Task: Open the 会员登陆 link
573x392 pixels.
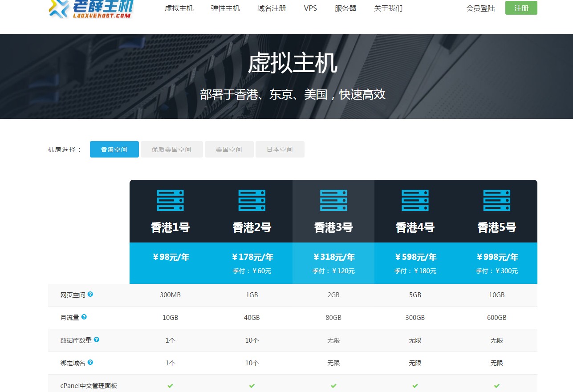Action: [480, 8]
